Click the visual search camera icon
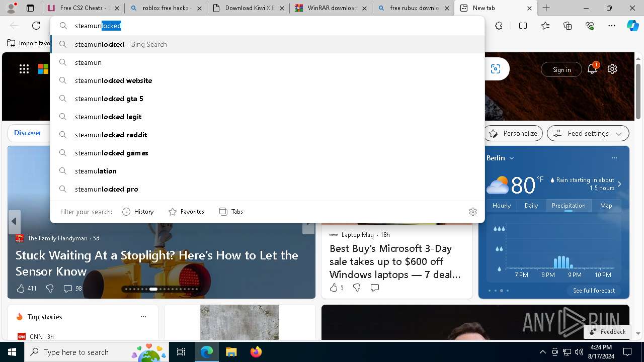644x362 pixels. click(x=496, y=69)
